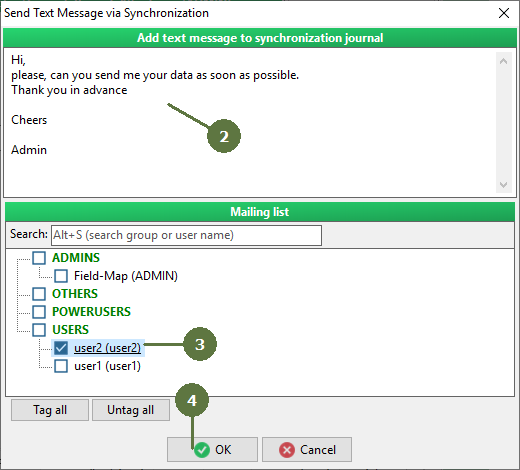Close the Send Text Message dialog
Viewport: 520px width, 470px height.
tap(504, 13)
